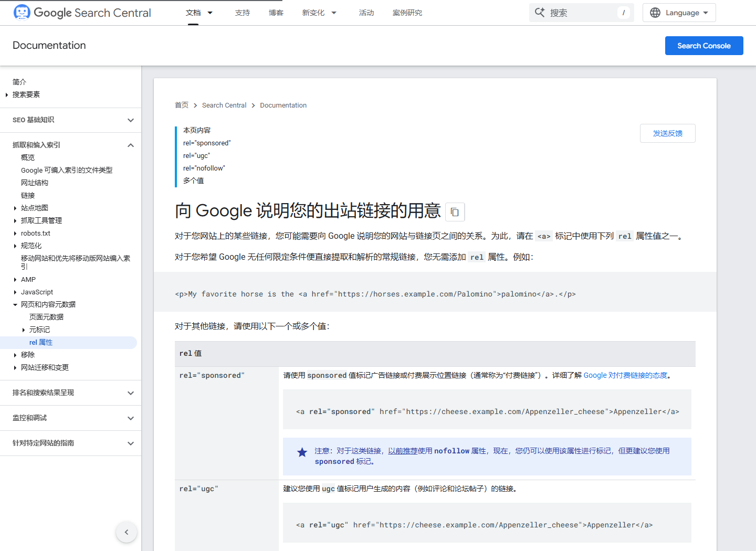Copy the page title link icon
Viewport: 756px width, 551px height.
click(x=455, y=212)
